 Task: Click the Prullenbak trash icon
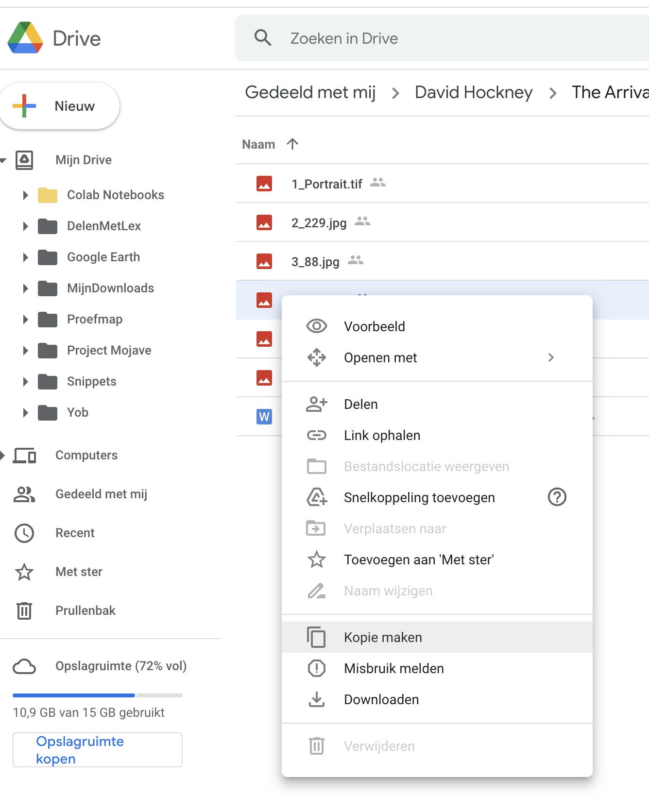[24, 610]
